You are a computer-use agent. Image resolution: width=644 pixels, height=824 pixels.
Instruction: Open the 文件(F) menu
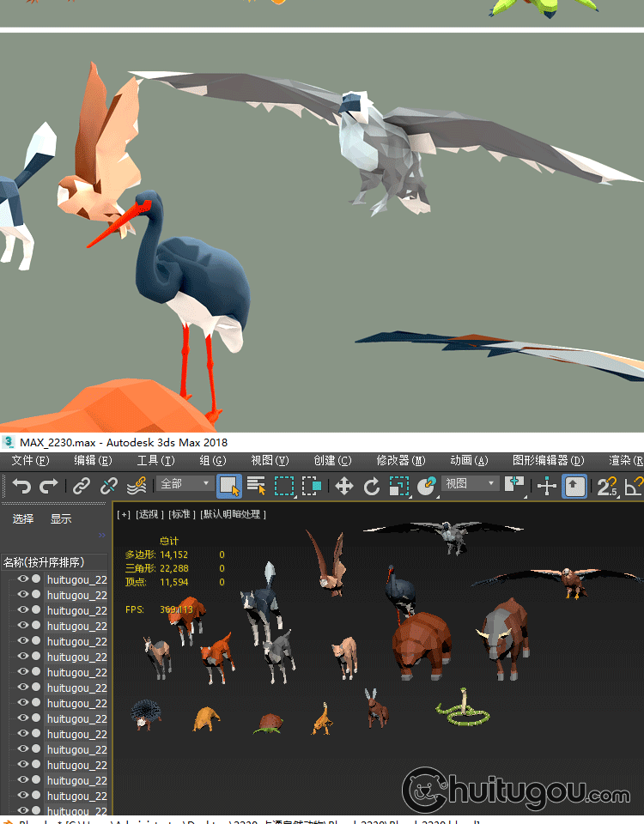[x=30, y=461]
